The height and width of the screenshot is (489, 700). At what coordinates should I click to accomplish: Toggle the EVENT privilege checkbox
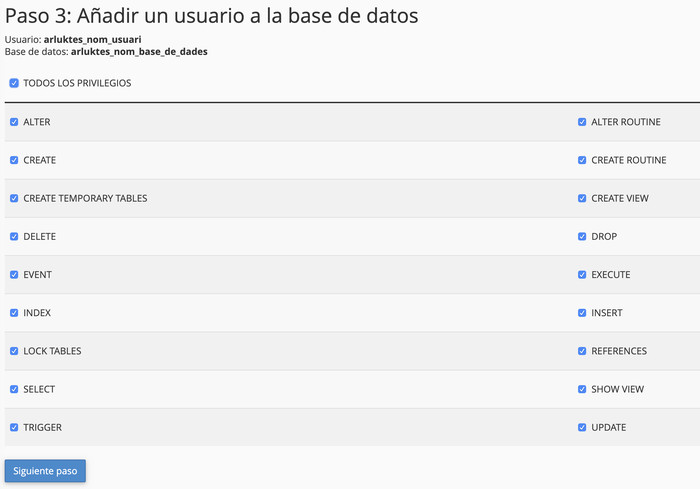click(14, 275)
